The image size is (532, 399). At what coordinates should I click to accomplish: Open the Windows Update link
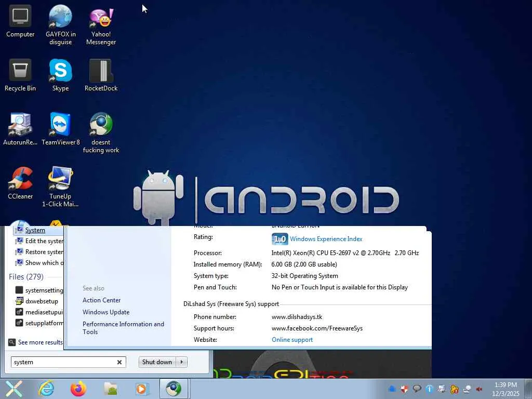[106, 312]
